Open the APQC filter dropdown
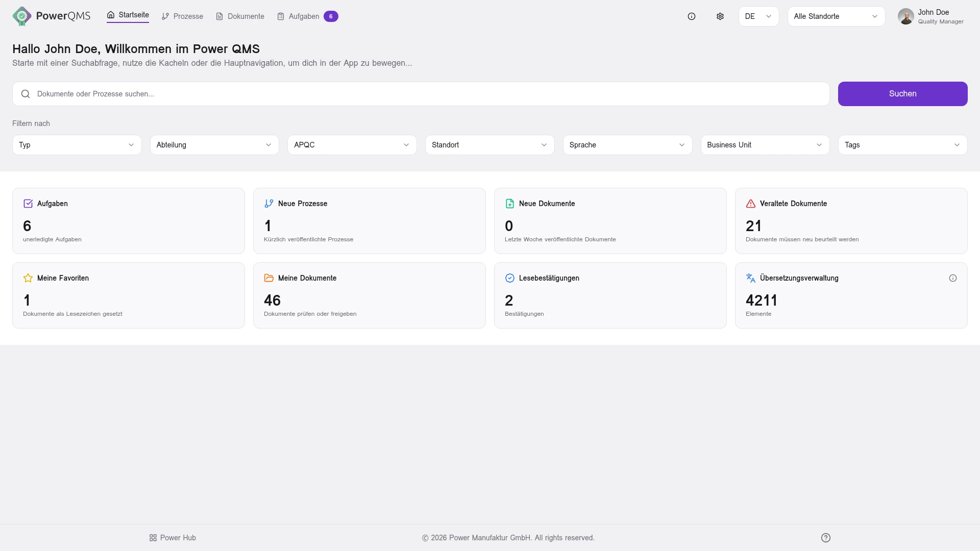 click(x=352, y=145)
